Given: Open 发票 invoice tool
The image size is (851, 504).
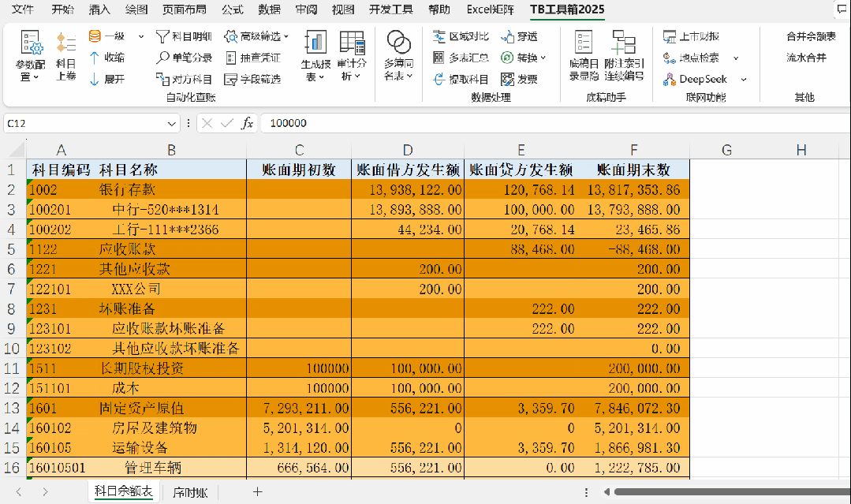Looking at the screenshot, I should tap(519, 79).
